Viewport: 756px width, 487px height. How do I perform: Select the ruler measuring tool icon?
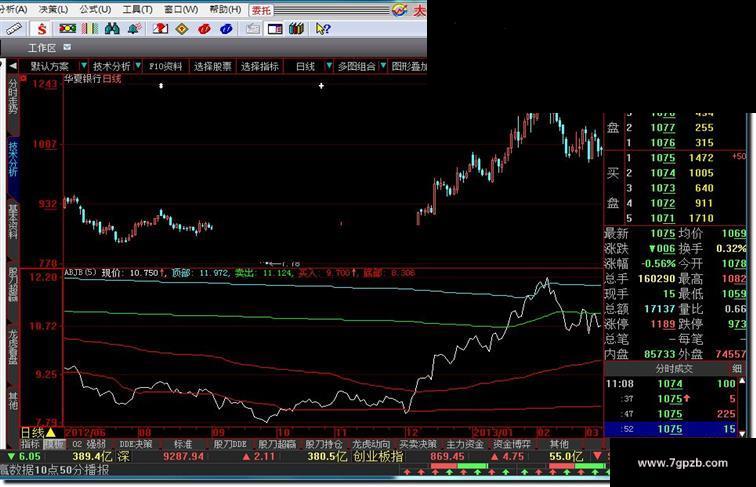point(13,29)
